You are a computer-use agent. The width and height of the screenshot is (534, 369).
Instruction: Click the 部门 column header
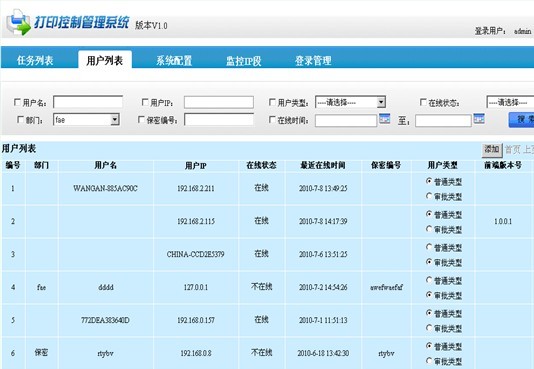[x=41, y=165]
